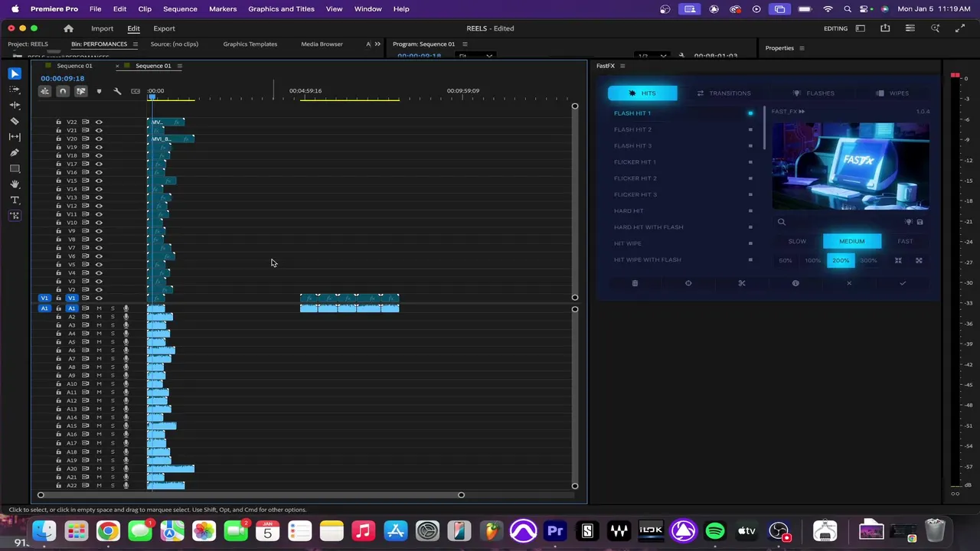This screenshot has height=551, width=980.
Task: Toggle V22 track visibility eye
Action: (x=99, y=122)
